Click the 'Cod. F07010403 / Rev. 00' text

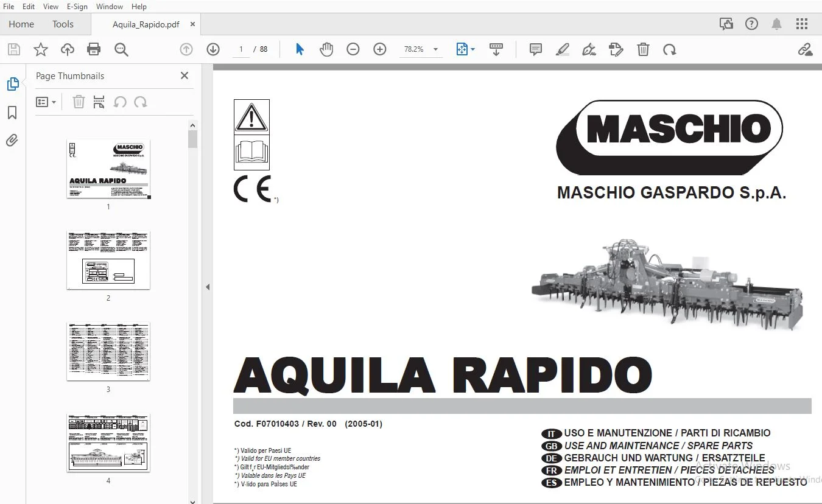pyautogui.click(x=286, y=424)
